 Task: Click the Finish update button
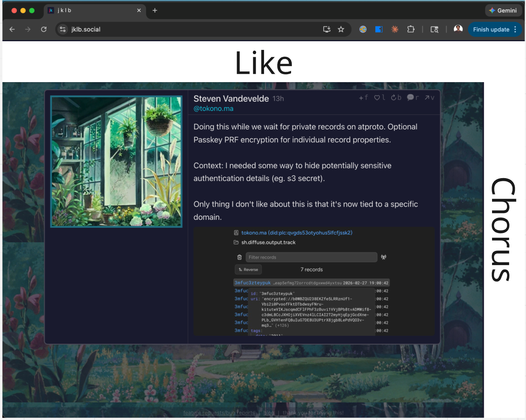click(491, 29)
